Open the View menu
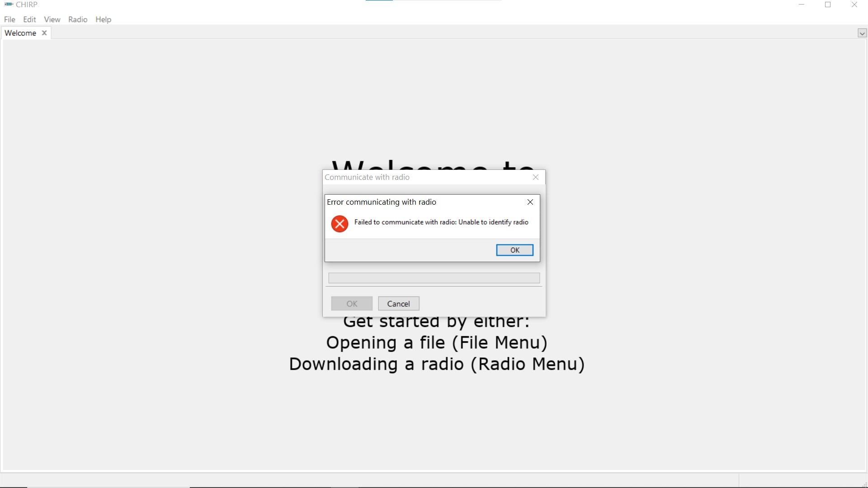 click(x=52, y=19)
